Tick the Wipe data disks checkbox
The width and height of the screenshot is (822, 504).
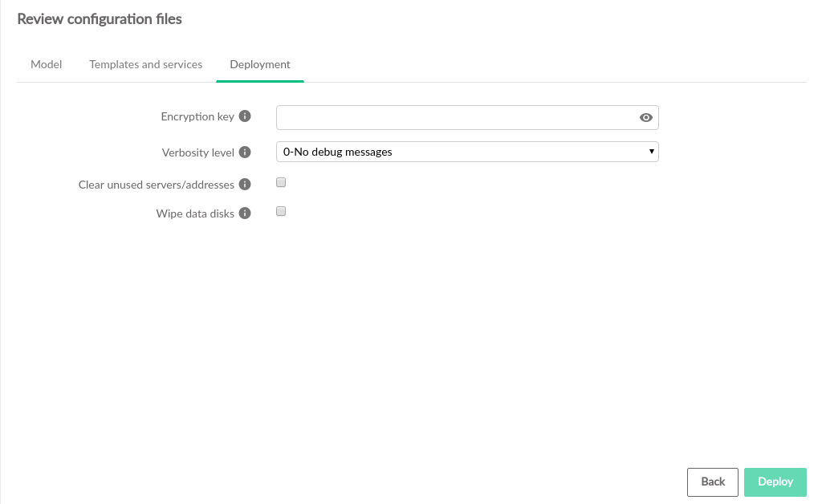pyautogui.click(x=281, y=212)
